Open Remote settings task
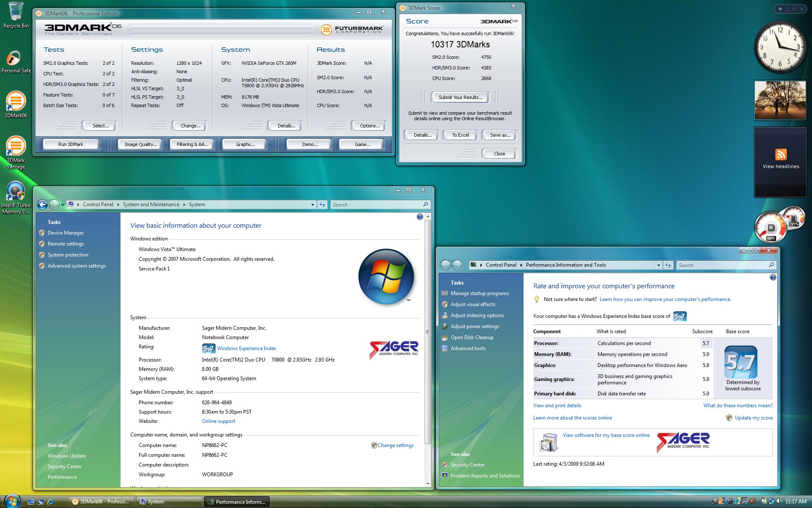This screenshot has width=812, height=508. (x=66, y=244)
